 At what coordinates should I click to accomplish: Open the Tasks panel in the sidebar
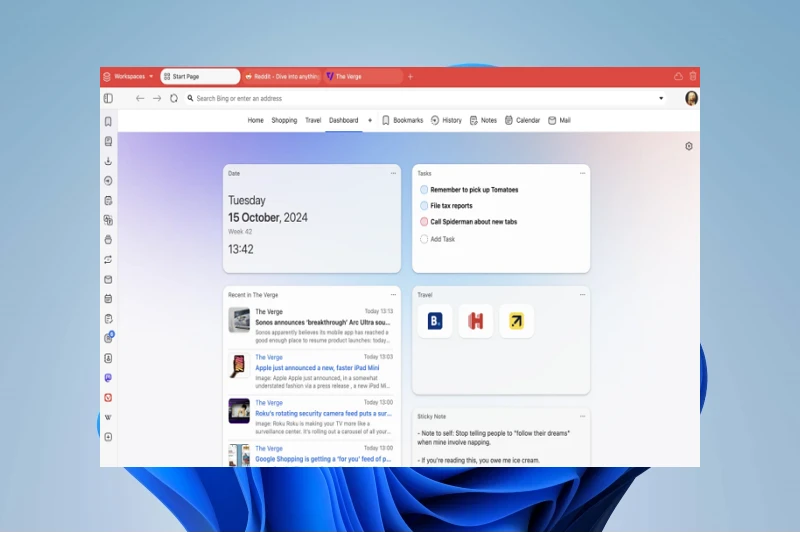pyautogui.click(x=108, y=319)
